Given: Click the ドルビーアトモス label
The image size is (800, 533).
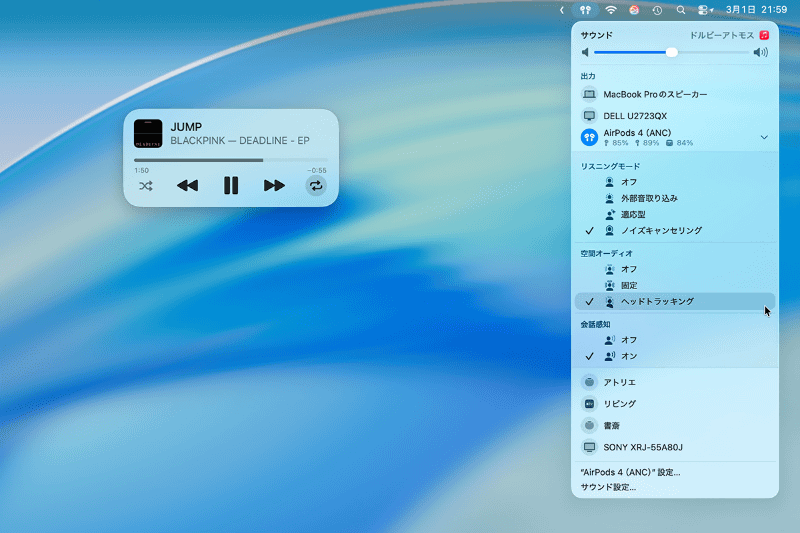Looking at the screenshot, I should [x=721, y=35].
